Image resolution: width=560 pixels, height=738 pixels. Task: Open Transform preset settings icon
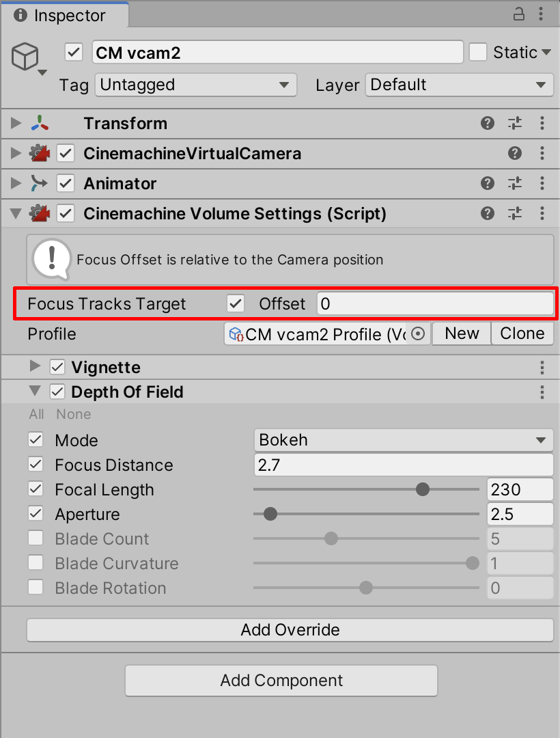(515, 123)
